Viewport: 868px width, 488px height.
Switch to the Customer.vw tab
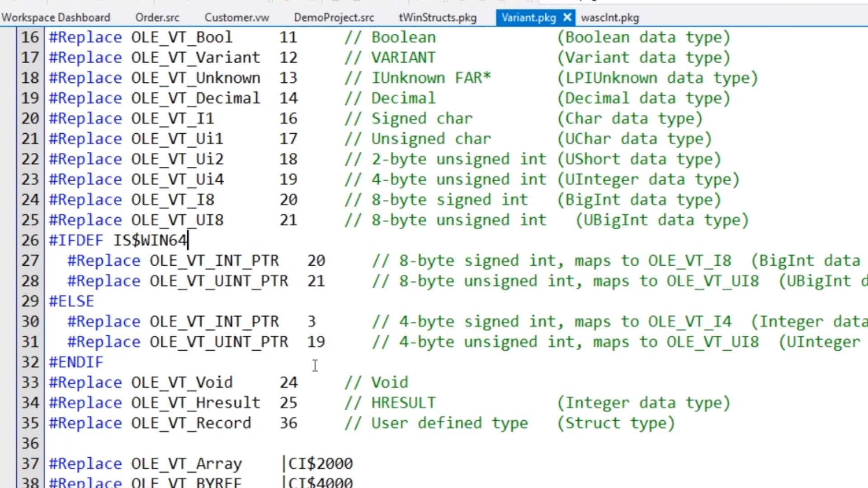tap(236, 18)
